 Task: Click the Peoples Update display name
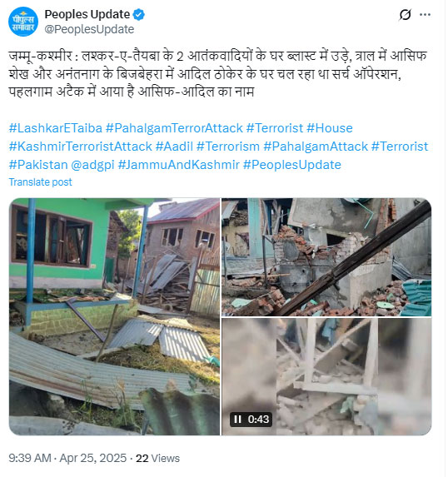87,14
